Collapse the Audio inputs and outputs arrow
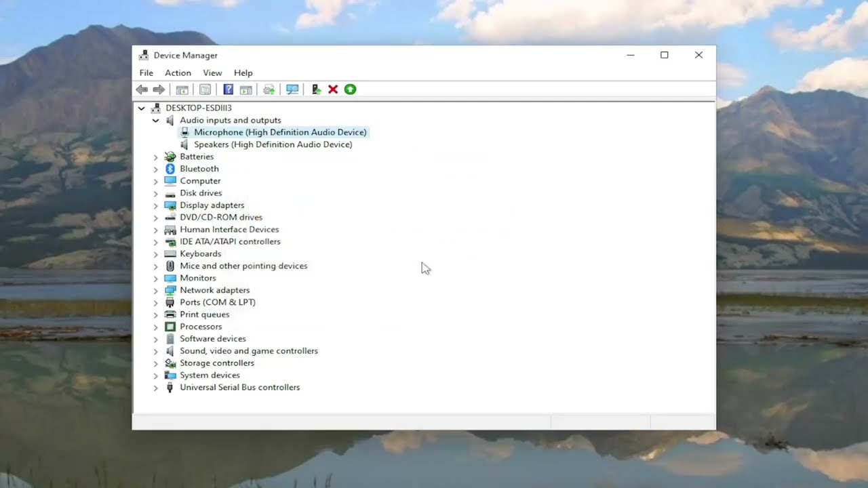868x488 pixels. click(155, 121)
